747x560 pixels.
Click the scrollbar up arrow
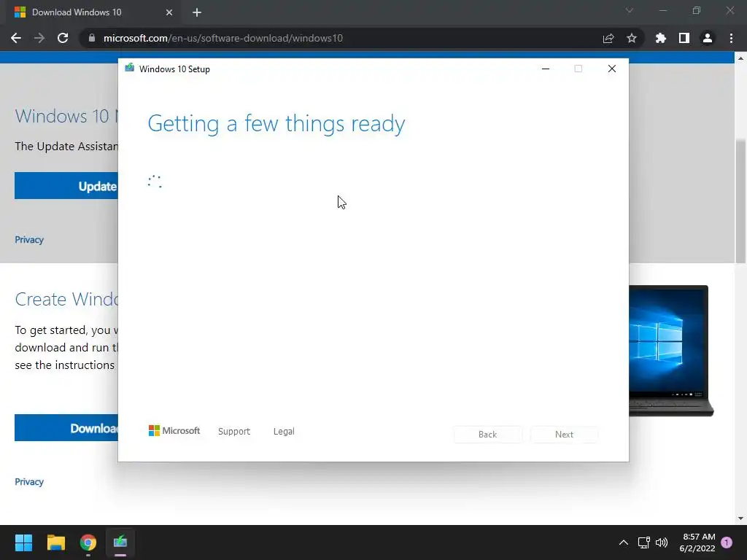(x=740, y=58)
